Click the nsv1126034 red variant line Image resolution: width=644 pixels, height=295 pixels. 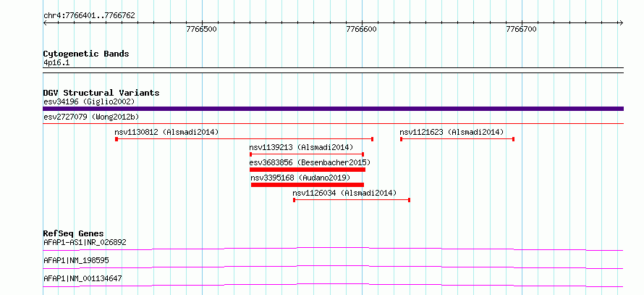(x=352, y=200)
